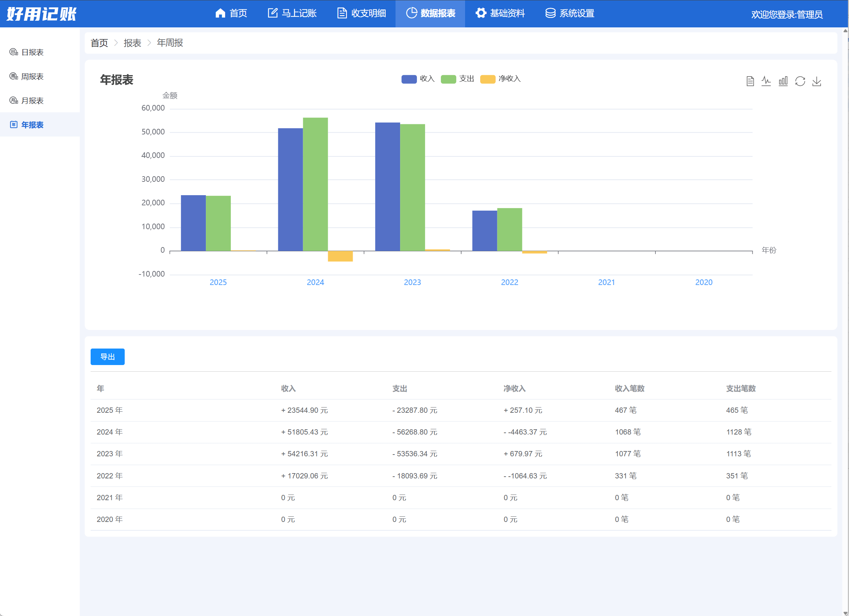
Task: Open the 数据报表 navigation tab
Action: click(431, 13)
